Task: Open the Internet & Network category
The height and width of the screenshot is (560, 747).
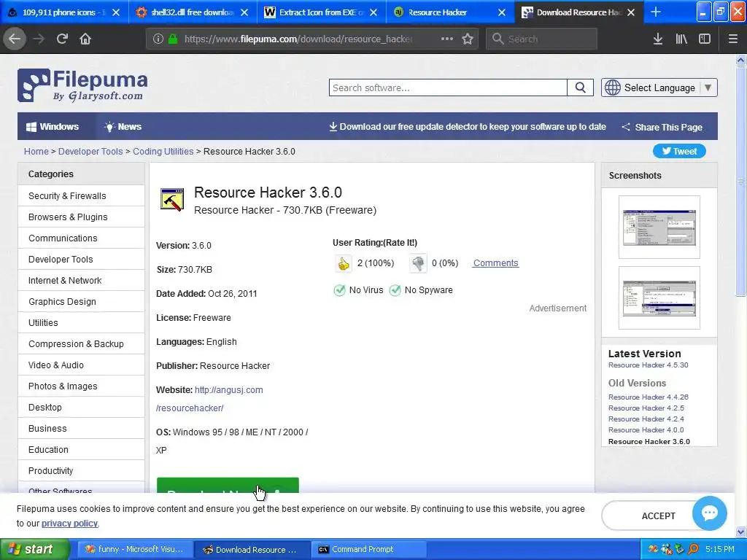Action: [81, 281]
